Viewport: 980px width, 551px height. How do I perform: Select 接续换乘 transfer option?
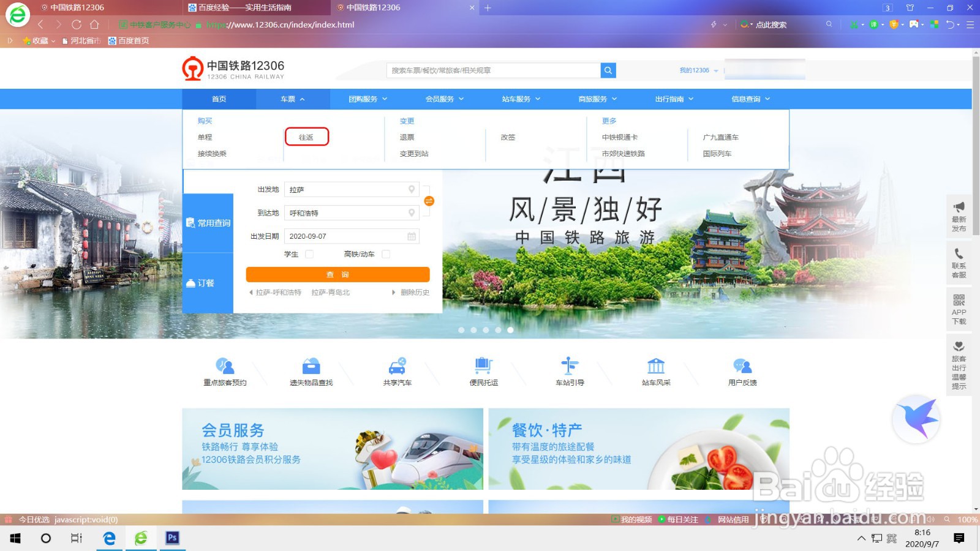click(x=213, y=154)
